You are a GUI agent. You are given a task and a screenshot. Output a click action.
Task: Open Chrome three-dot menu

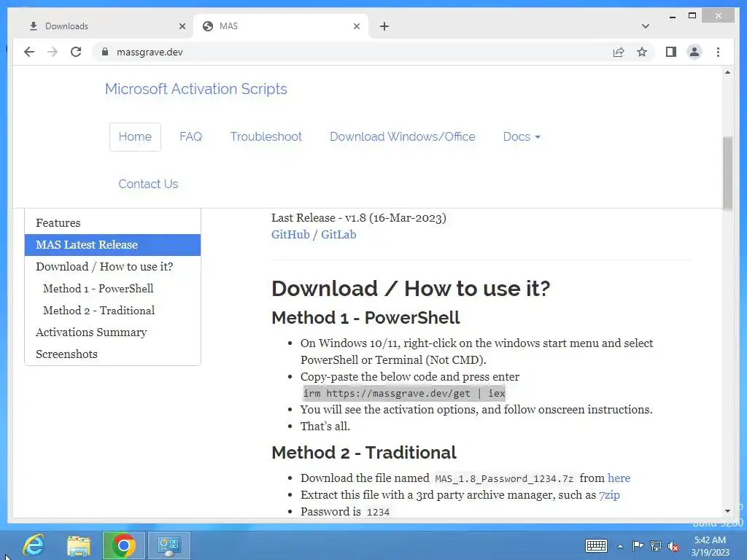(718, 52)
